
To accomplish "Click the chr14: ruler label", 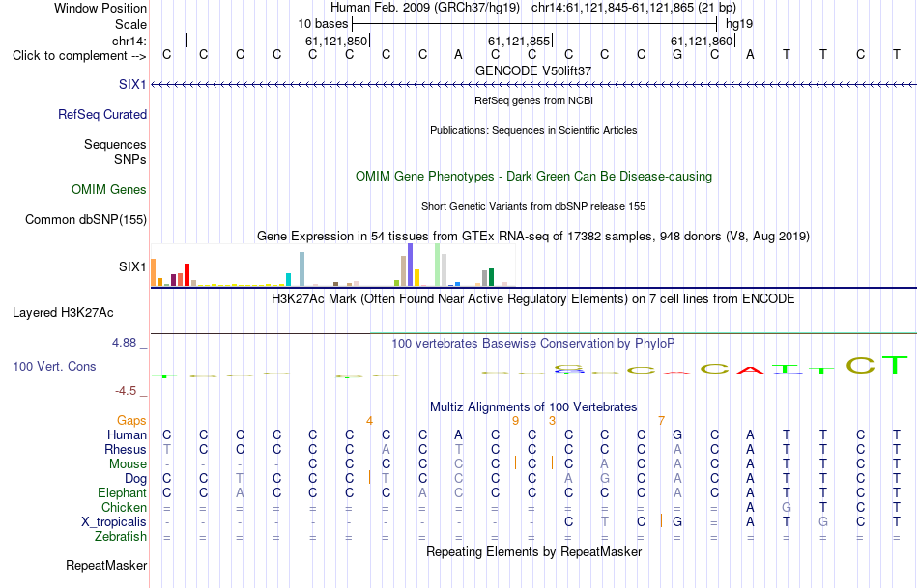I will click(x=129, y=41).
